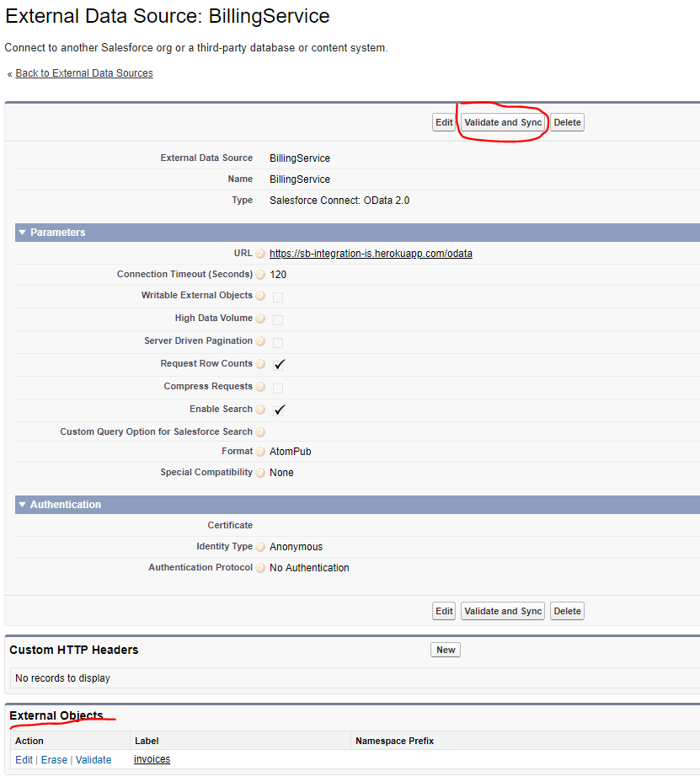
Task: Collapse the Parameters section triangle
Action: point(22,233)
